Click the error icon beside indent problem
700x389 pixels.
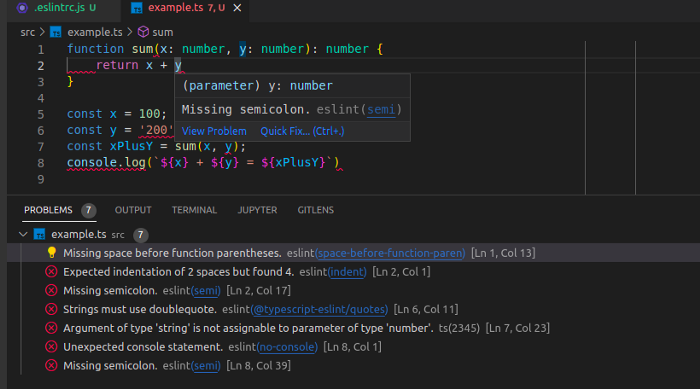click(x=51, y=272)
